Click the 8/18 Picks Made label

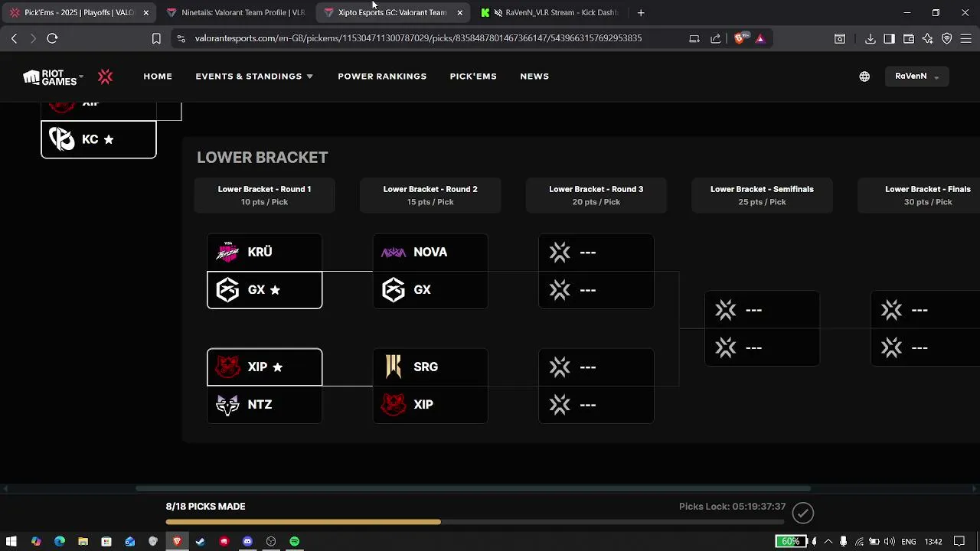tap(205, 507)
